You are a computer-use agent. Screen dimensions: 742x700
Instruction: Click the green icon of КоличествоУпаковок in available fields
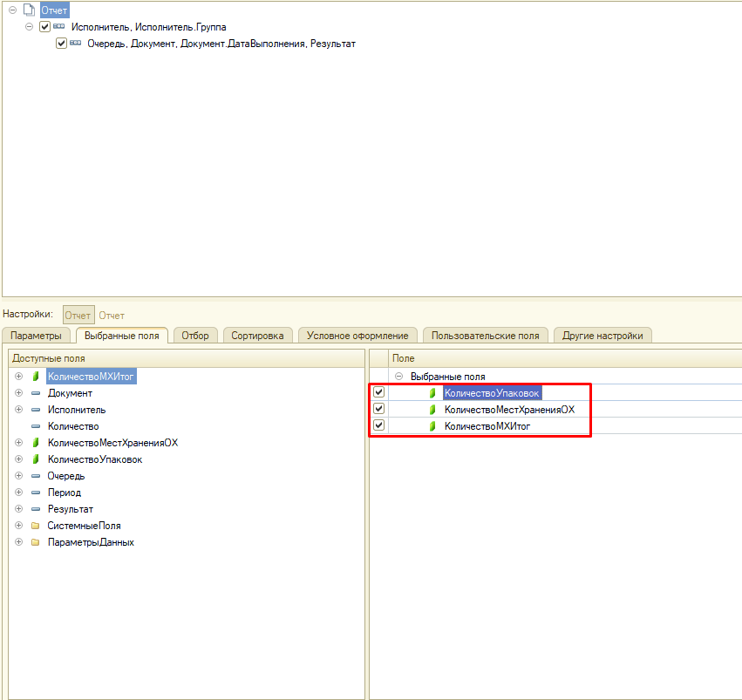[x=36, y=459]
